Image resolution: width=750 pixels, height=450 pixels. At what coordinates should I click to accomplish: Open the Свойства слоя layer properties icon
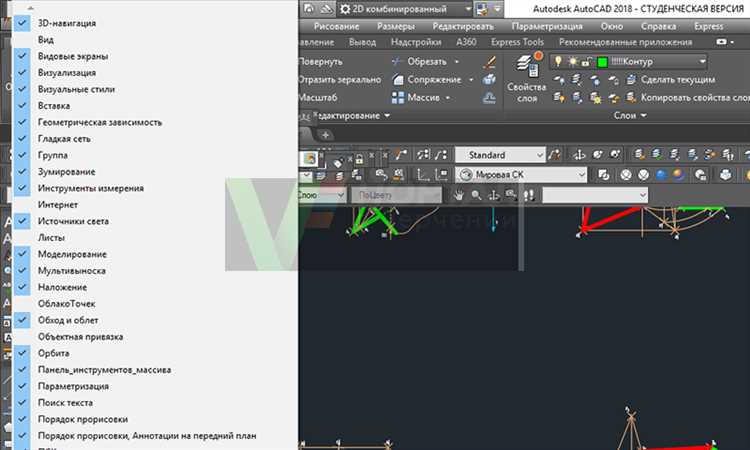point(530,64)
